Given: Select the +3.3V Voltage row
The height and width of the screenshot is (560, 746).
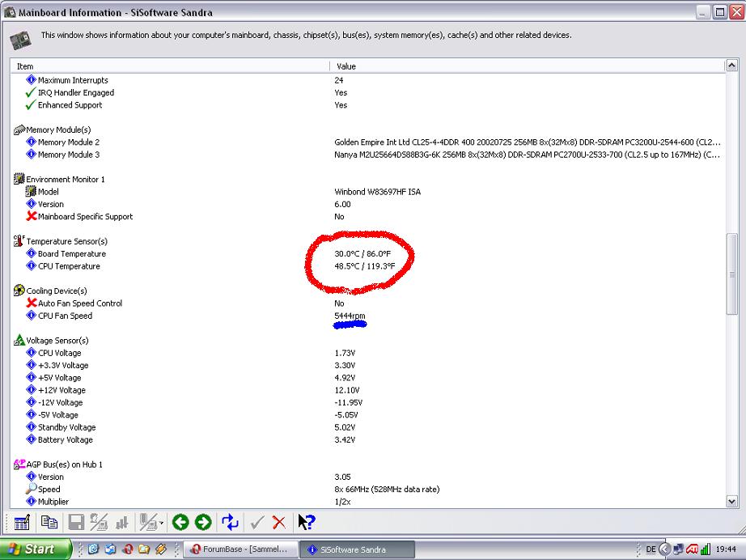Looking at the screenshot, I should click(367, 365).
